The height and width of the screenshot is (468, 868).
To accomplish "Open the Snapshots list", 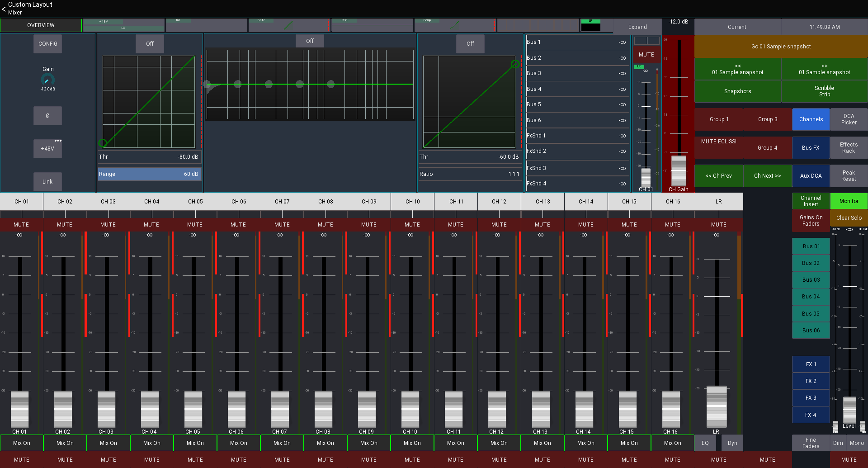I will [737, 91].
